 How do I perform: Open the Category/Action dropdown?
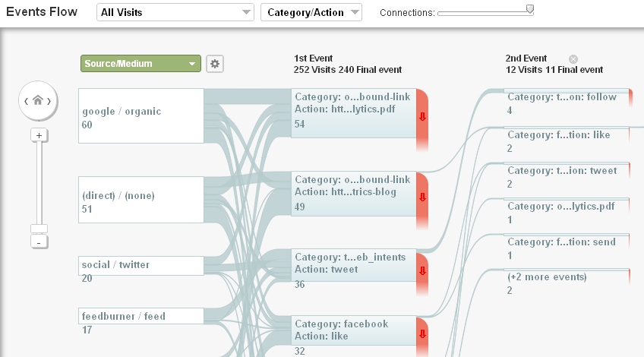coord(311,12)
